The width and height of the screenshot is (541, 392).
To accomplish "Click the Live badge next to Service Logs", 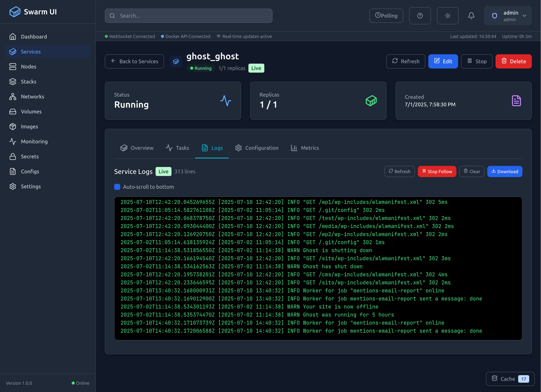I will pyautogui.click(x=163, y=172).
